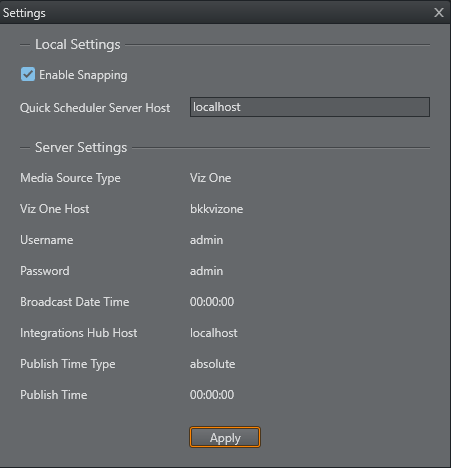Focus the Quick Scheduler Server Host field
This screenshot has height=468, width=451.
(x=310, y=107)
